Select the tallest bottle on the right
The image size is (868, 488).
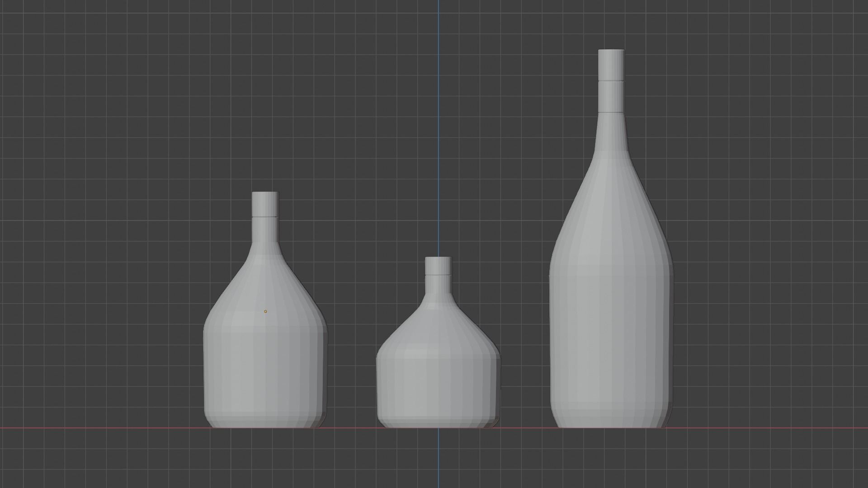610,316
